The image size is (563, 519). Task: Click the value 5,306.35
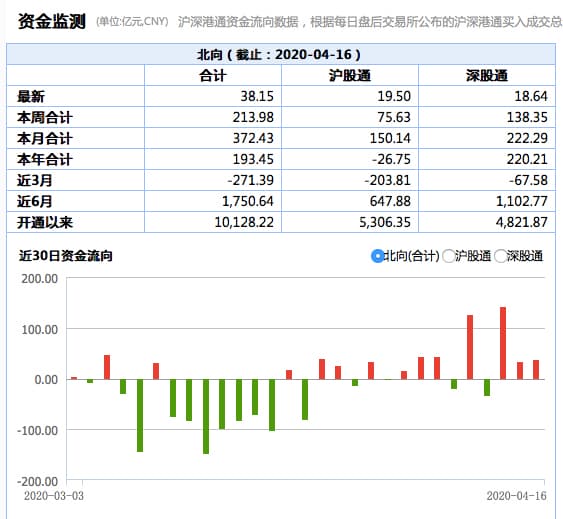[x=385, y=222]
